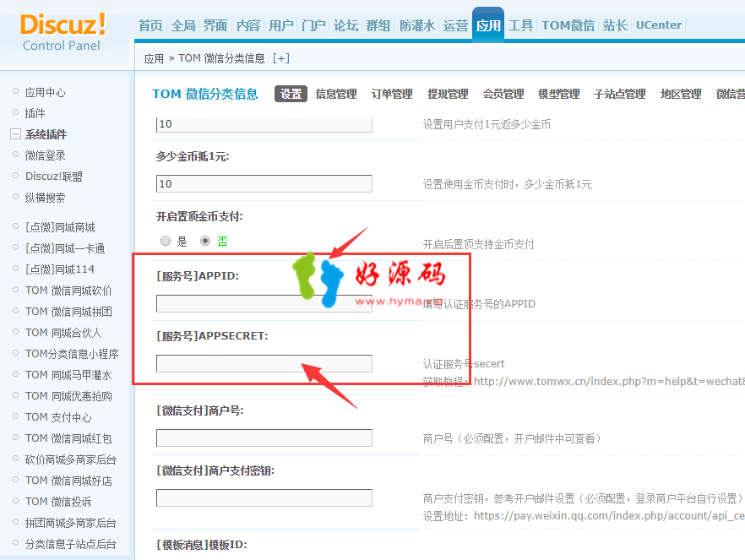Open the 内容 top menu

tap(248, 25)
